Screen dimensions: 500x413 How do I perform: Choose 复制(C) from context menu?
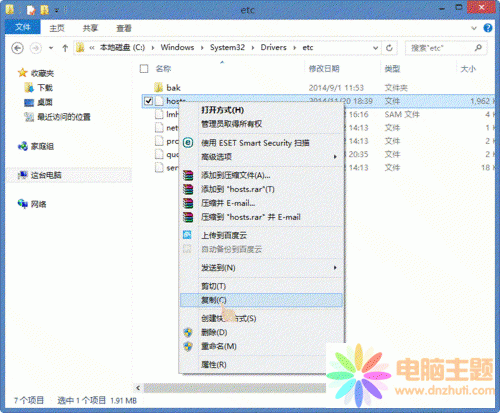coord(262,300)
